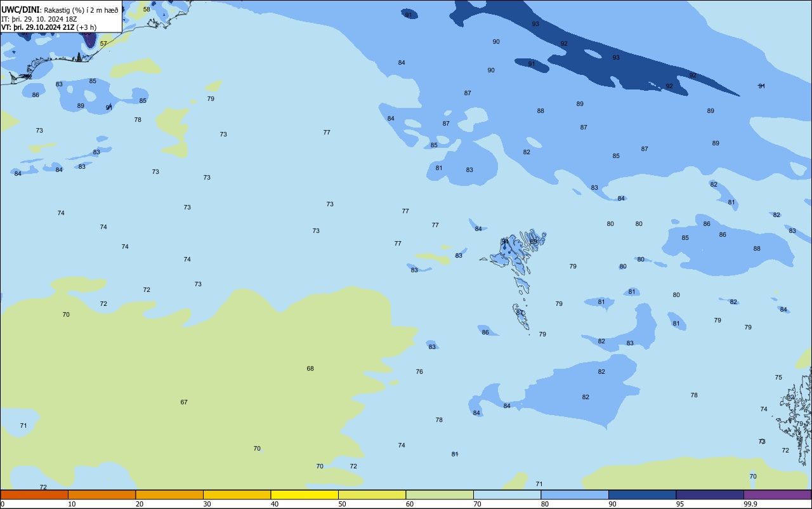Choose the light green 60–70 legend swatch
Viewport: 812px width, 509px height.
440,494
